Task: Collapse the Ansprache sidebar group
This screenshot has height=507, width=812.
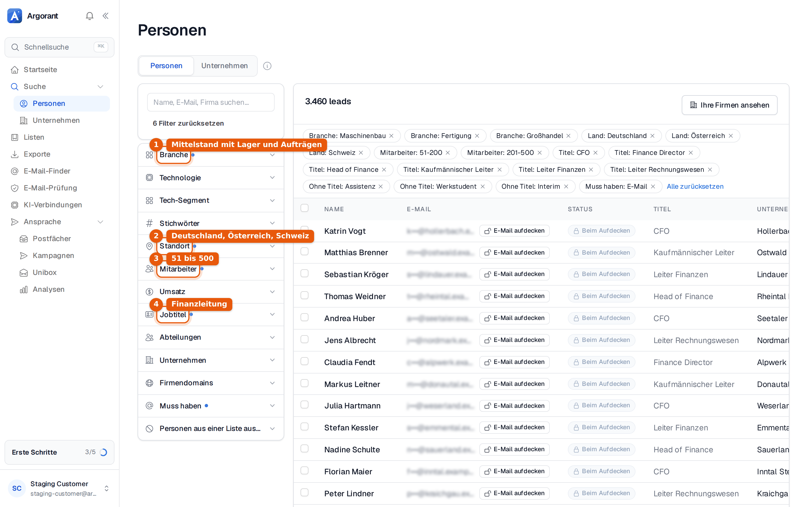Action: [x=100, y=222]
